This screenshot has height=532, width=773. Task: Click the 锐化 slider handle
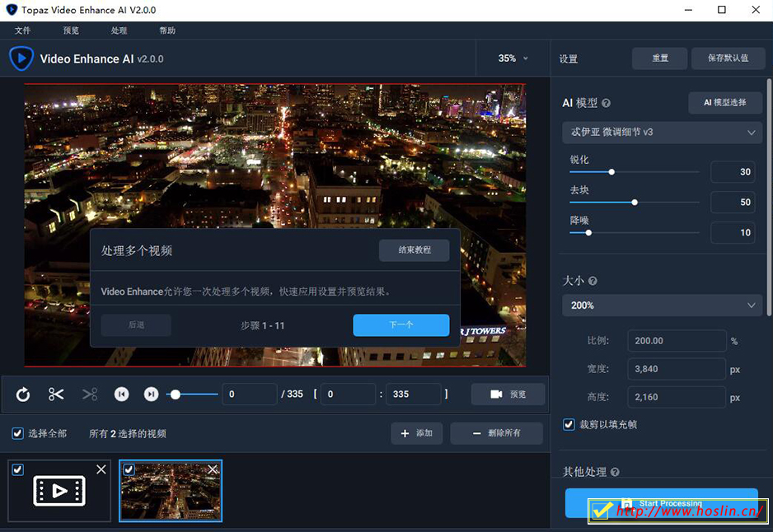[x=611, y=172]
